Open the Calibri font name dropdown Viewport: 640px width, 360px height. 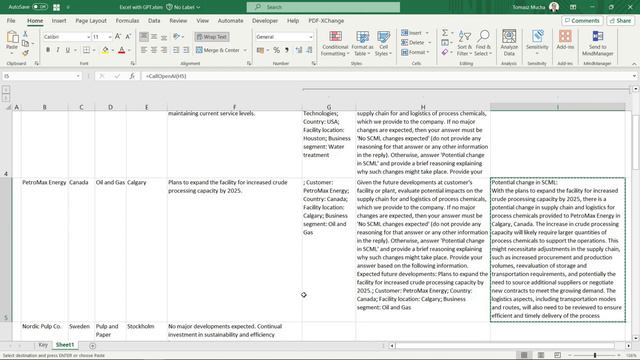(x=88, y=37)
